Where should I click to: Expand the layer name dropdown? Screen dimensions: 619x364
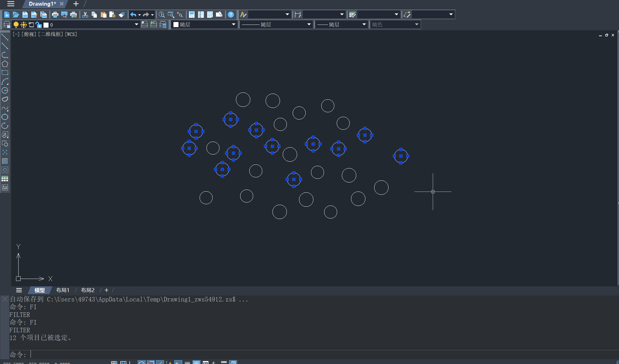click(x=136, y=25)
